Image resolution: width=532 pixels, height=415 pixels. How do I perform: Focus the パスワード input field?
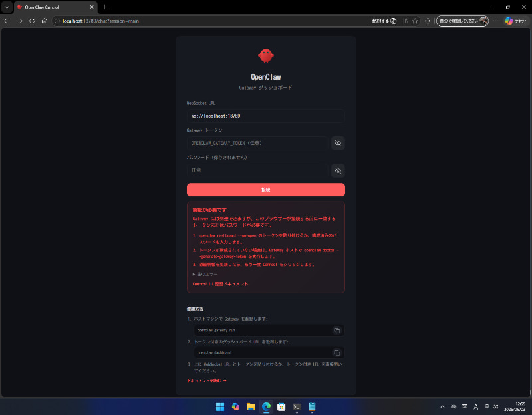click(257, 170)
